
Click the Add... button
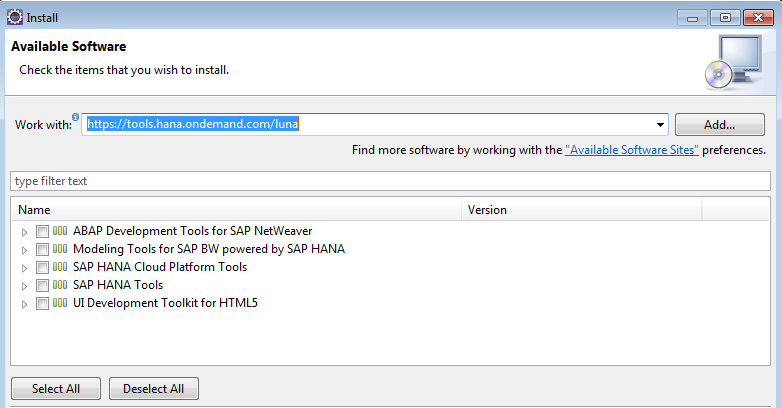coord(720,125)
